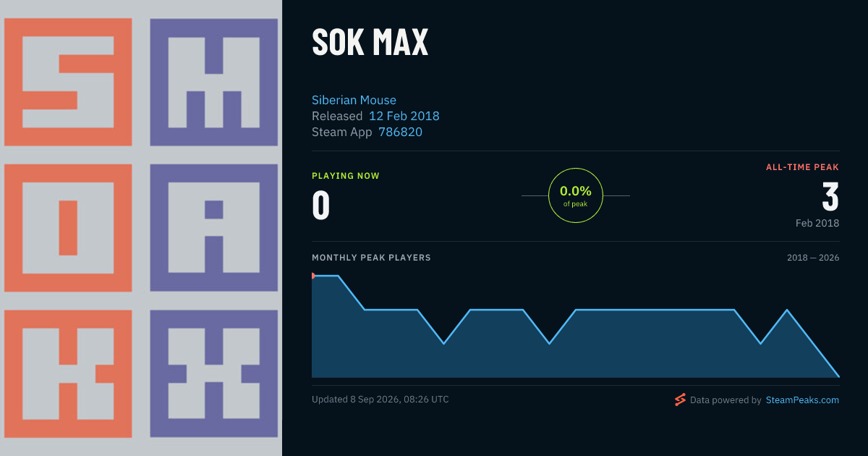Image resolution: width=868 pixels, height=456 pixels.
Task: Click the red peak marker on chart
Action: 313,276
